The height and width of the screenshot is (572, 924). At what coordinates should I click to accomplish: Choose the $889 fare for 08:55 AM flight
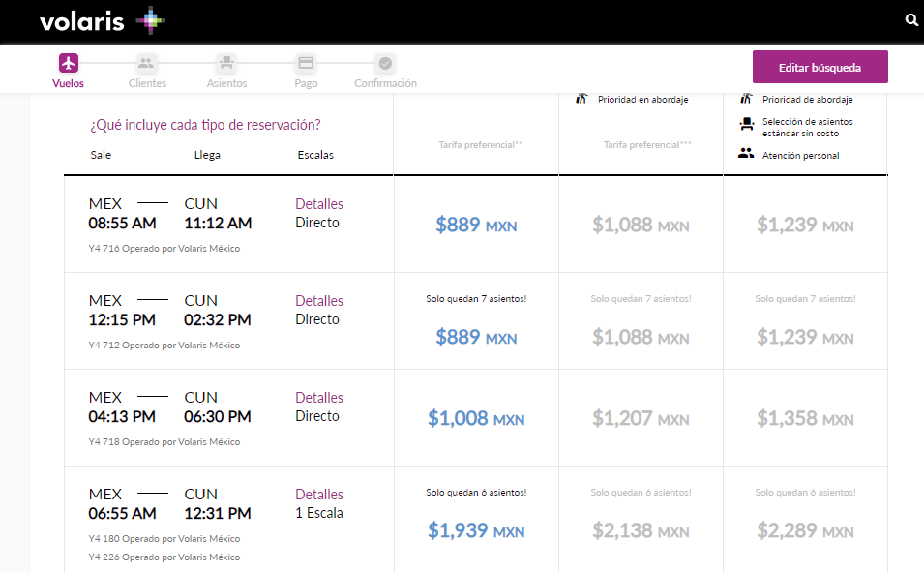tap(476, 226)
